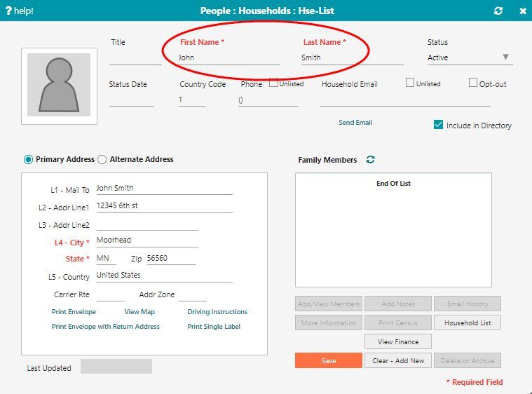Click the Status Date field
Image resolution: width=532 pixels, height=394 pixels.
click(132, 100)
